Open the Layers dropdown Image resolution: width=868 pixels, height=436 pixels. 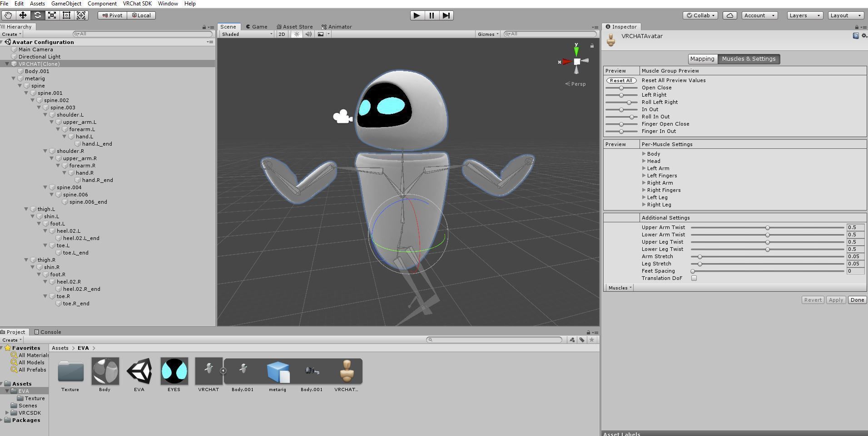[804, 15]
